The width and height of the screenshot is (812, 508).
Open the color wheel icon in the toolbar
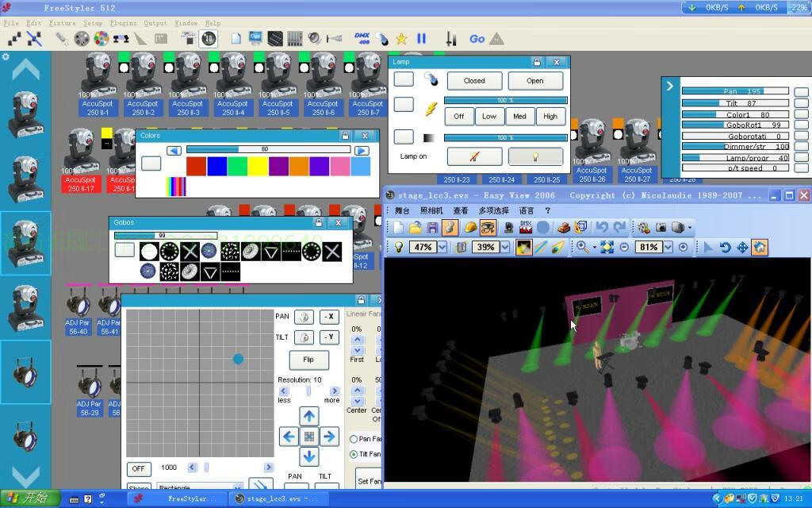click(x=101, y=38)
